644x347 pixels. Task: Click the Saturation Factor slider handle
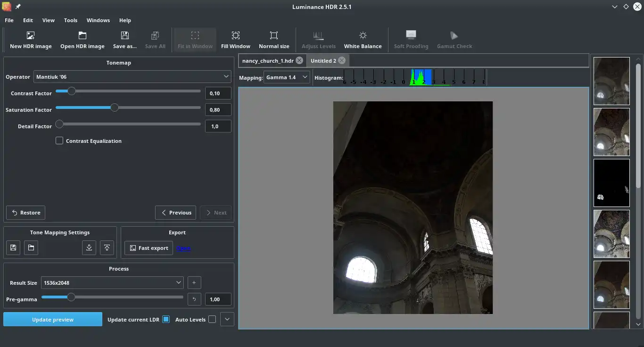(x=114, y=107)
